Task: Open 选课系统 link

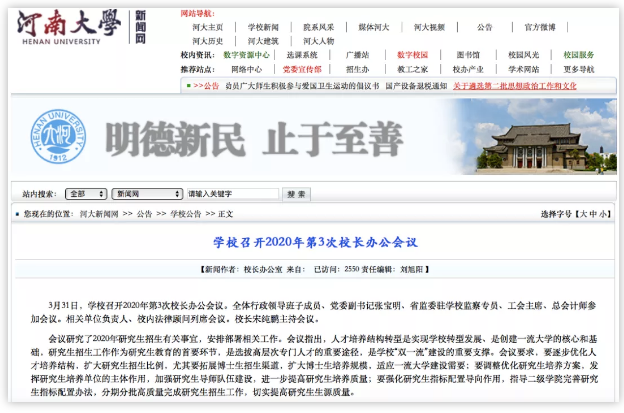Action: pos(302,55)
